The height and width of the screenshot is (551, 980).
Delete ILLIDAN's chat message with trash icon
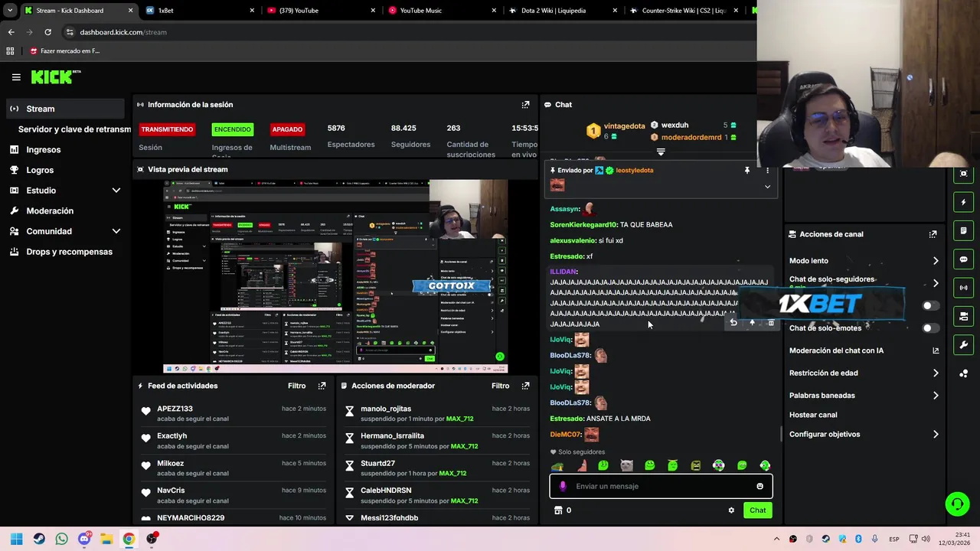click(770, 323)
